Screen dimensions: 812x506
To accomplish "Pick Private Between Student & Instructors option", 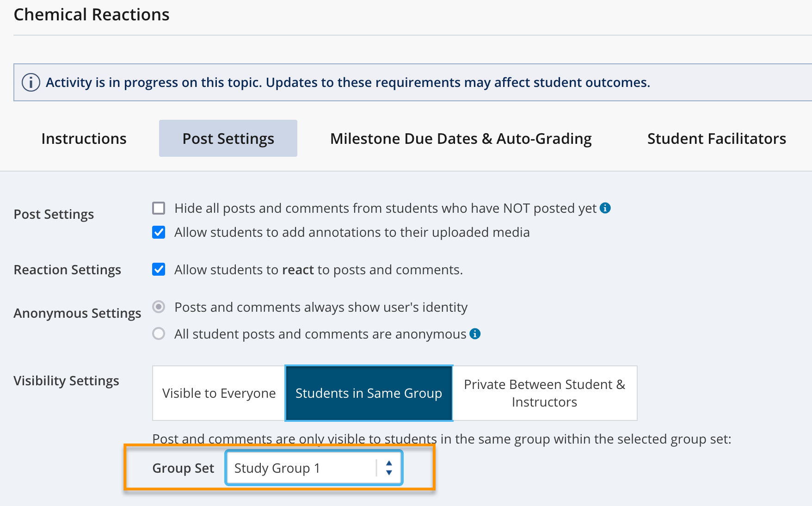I will 544,393.
